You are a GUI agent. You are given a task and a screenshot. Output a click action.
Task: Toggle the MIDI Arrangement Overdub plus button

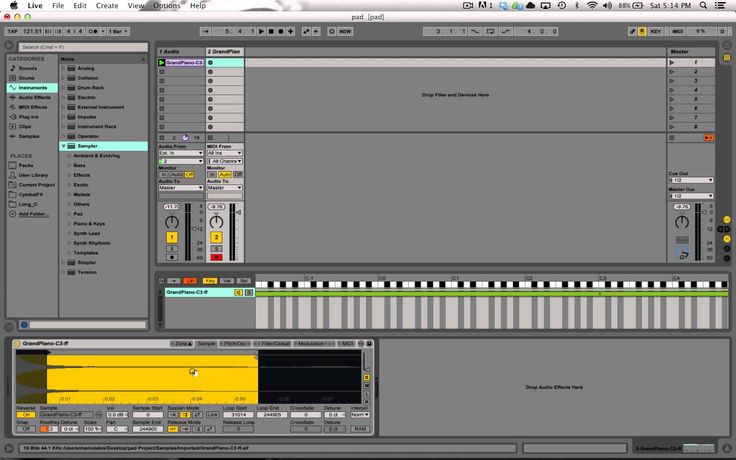click(291, 31)
